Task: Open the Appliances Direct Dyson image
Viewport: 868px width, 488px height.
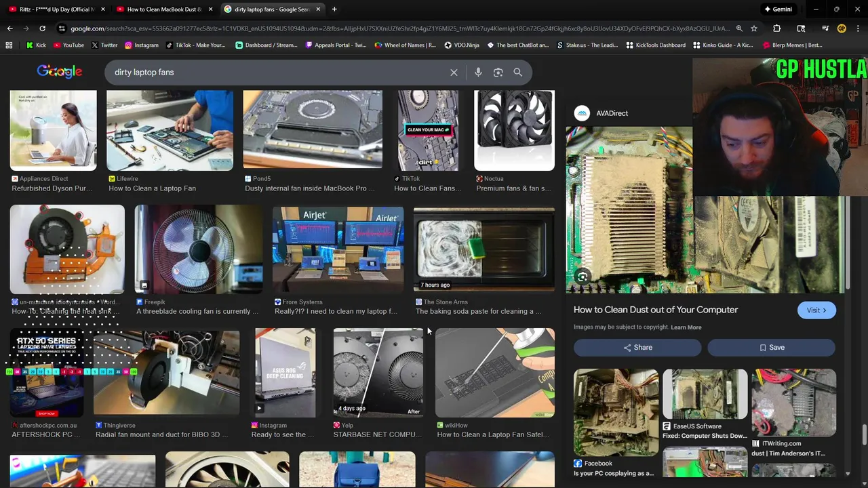Action: pos(53,130)
